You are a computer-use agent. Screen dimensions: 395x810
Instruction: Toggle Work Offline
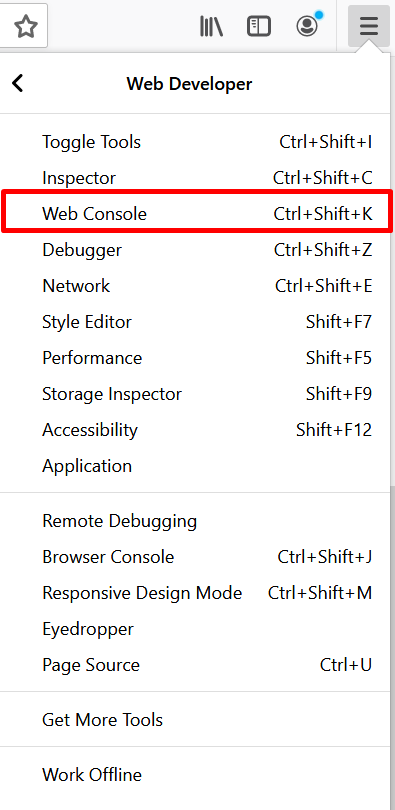tap(195, 775)
